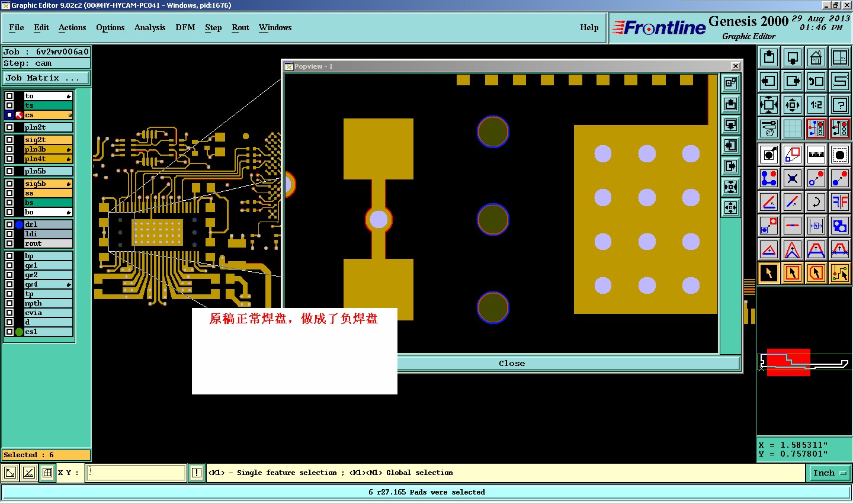This screenshot has width=853, height=504.
Task: Select the arrow in polygon select tool
Action: point(816,273)
